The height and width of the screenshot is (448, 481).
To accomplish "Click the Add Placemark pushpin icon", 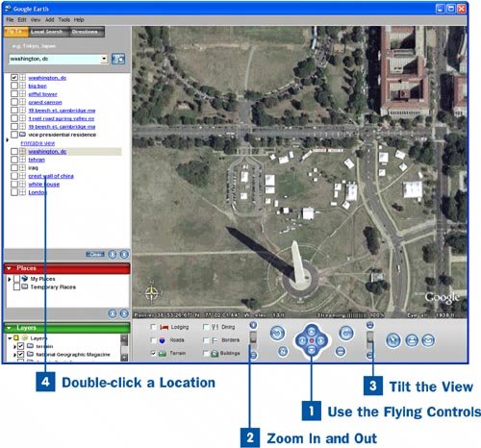I will [x=393, y=340].
